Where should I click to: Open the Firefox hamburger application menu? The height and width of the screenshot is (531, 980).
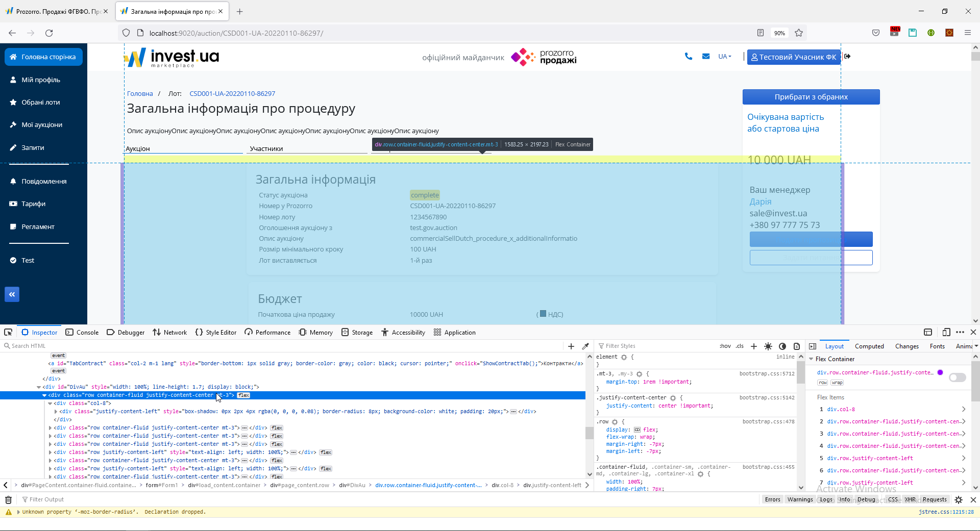click(x=968, y=33)
